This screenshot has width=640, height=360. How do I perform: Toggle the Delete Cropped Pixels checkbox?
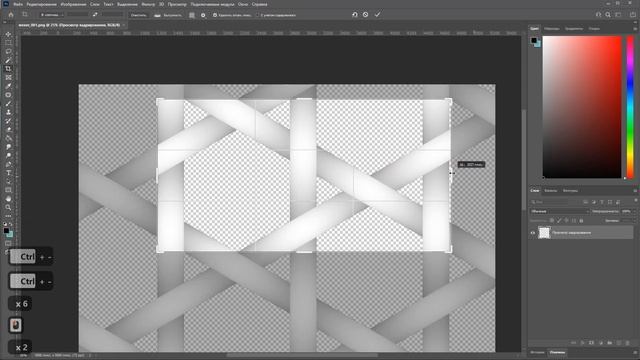[215, 15]
